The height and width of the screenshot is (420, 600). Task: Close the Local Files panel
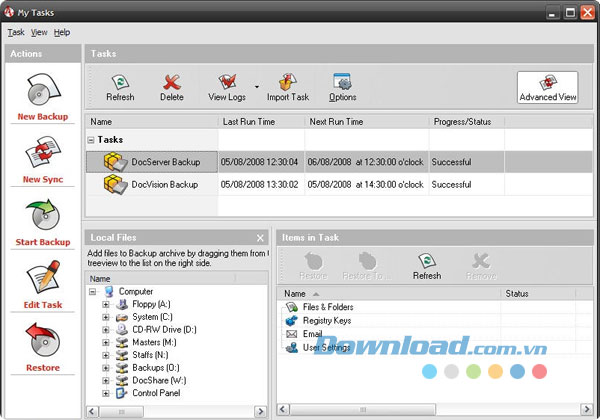tap(260, 237)
